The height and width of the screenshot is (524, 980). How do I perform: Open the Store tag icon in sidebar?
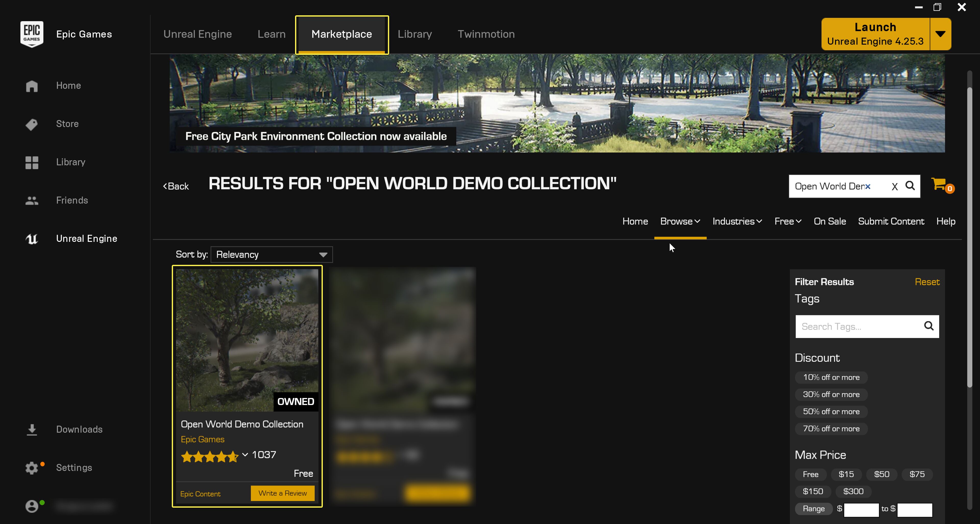tap(32, 124)
